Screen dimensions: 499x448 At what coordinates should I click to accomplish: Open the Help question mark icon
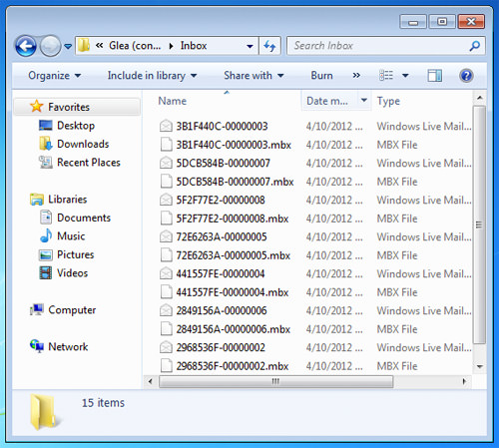[466, 76]
